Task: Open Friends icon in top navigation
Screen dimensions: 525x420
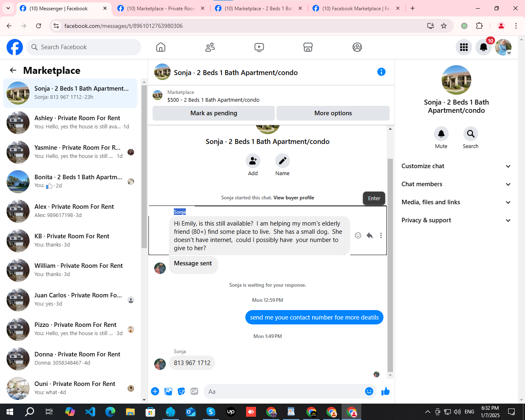Action: 210,47
